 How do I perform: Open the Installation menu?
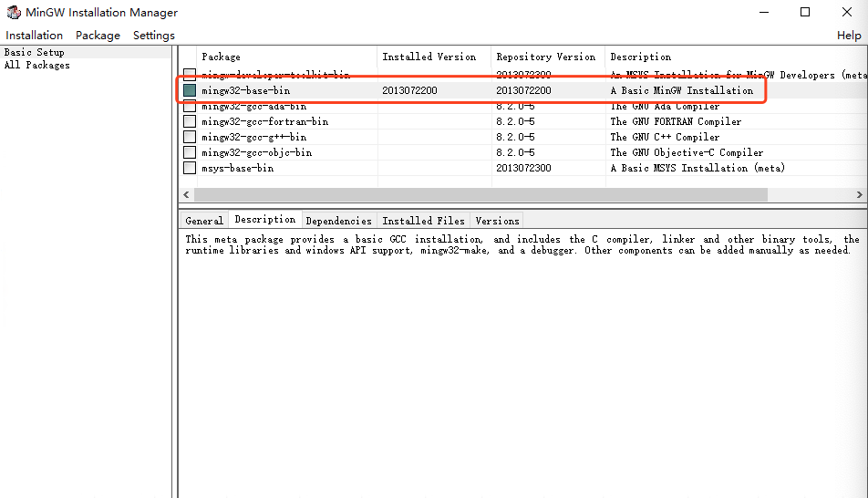[35, 36]
